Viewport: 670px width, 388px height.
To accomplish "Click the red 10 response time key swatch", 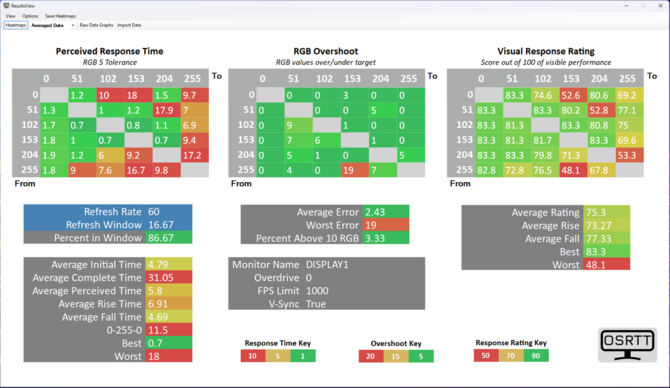I will tap(253, 356).
